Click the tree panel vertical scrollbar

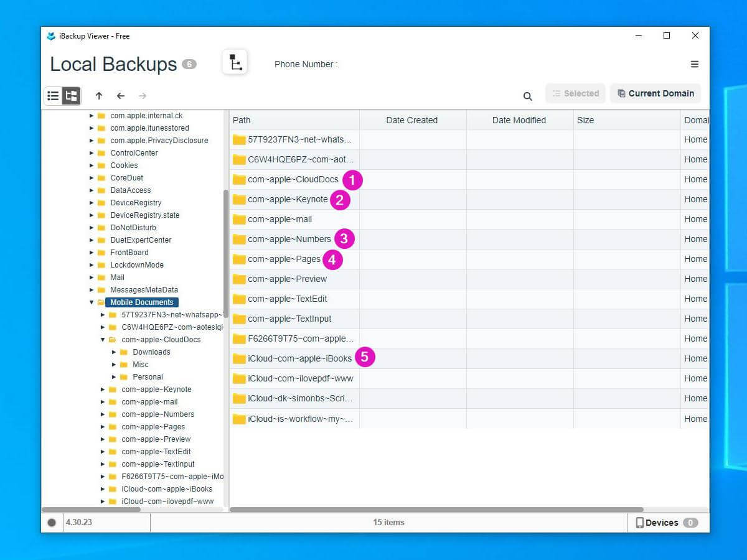click(x=226, y=253)
